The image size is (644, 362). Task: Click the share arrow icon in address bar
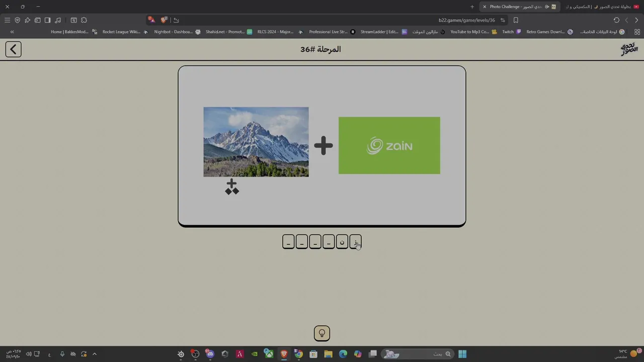click(x=176, y=20)
